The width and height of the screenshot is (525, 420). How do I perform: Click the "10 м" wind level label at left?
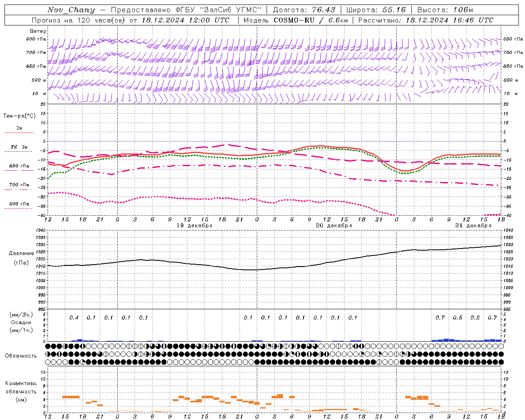39,94
